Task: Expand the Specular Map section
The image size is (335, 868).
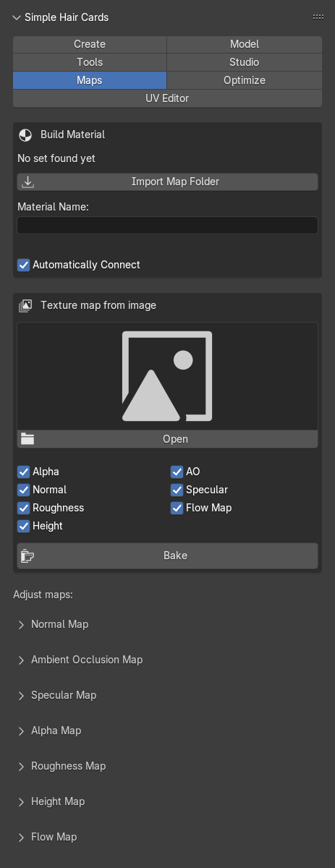Action: click(x=22, y=695)
